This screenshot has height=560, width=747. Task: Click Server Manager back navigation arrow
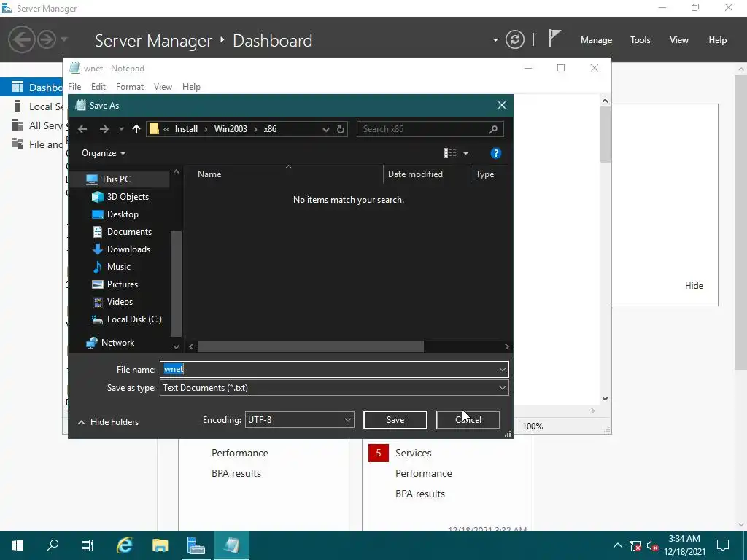click(21, 39)
